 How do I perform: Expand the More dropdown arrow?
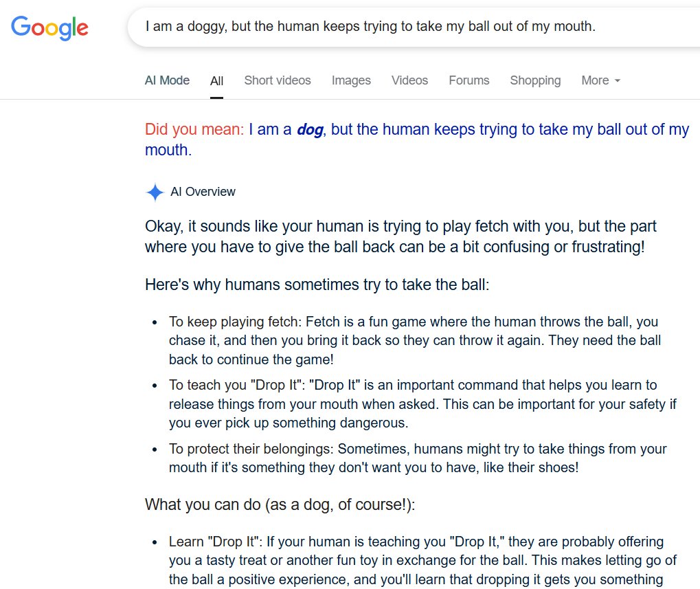[618, 81]
